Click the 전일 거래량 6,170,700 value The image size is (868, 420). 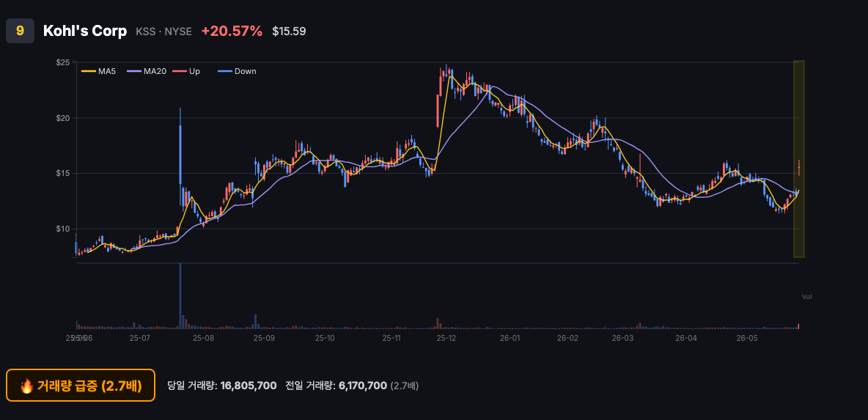click(361, 385)
